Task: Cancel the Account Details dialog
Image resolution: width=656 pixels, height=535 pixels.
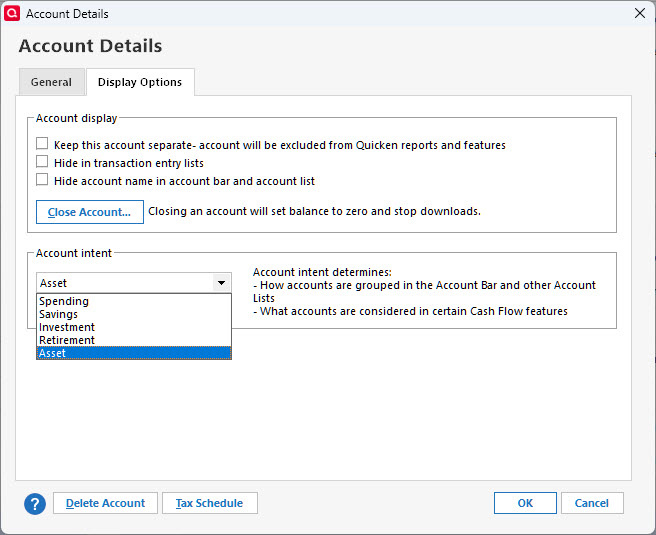Action: pos(592,503)
